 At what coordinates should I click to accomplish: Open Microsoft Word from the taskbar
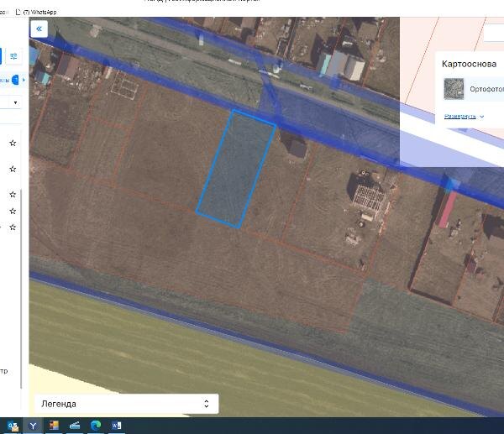[x=116, y=426]
